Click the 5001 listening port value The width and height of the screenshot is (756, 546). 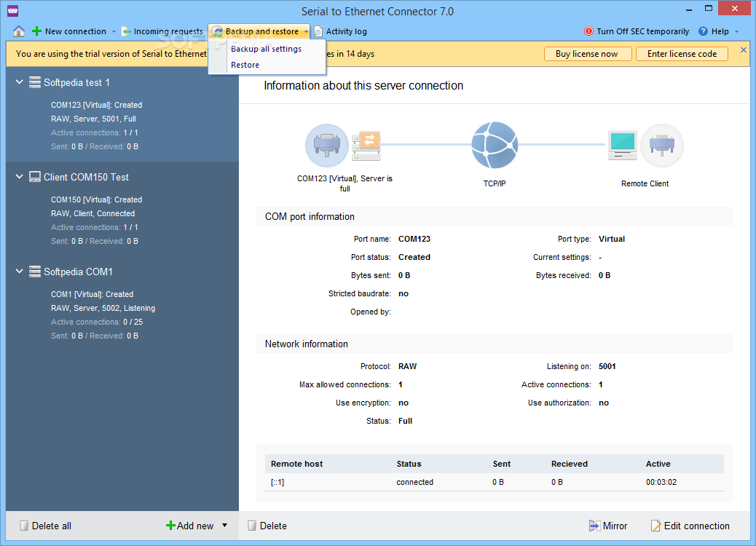pos(607,366)
